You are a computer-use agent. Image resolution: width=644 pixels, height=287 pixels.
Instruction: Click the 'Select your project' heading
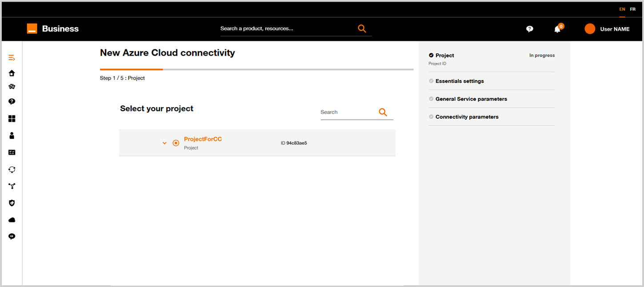coord(156,109)
